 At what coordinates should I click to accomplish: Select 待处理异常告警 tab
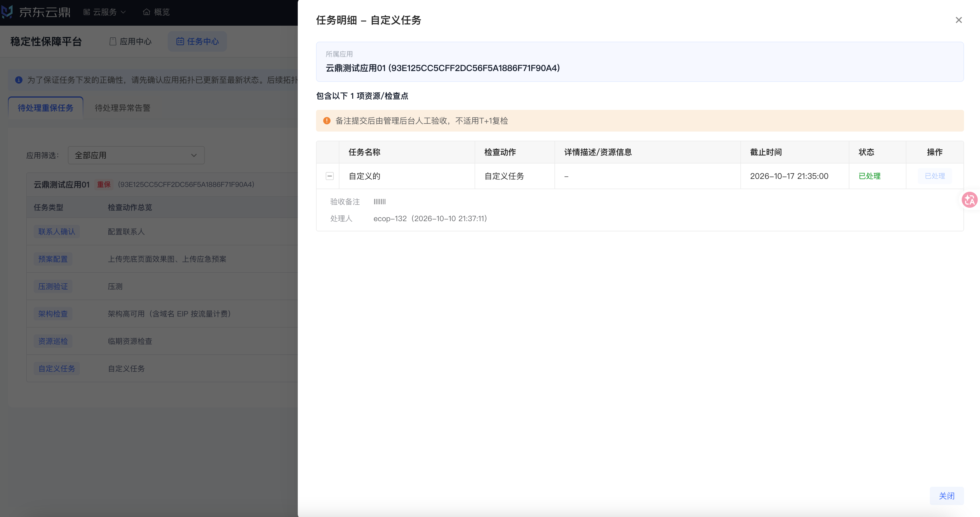(123, 108)
